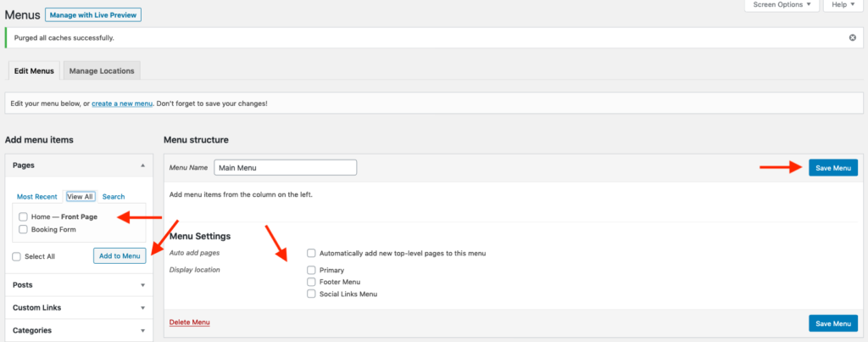The width and height of the screenshot is (868, 342).
Task: Click the Add to Menu button
Action: tap(120, 256)
